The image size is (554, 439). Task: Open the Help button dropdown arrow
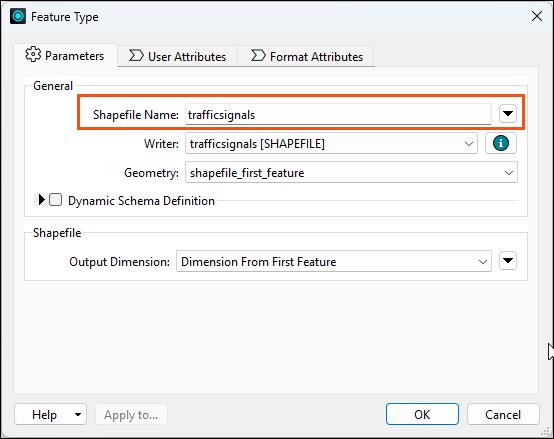(78, 415)
